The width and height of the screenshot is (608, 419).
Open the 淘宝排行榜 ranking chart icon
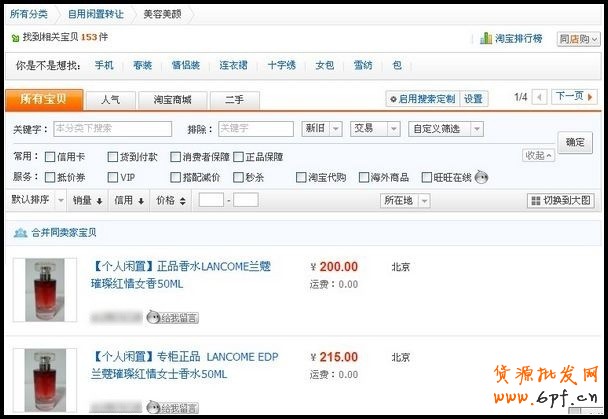486,38
